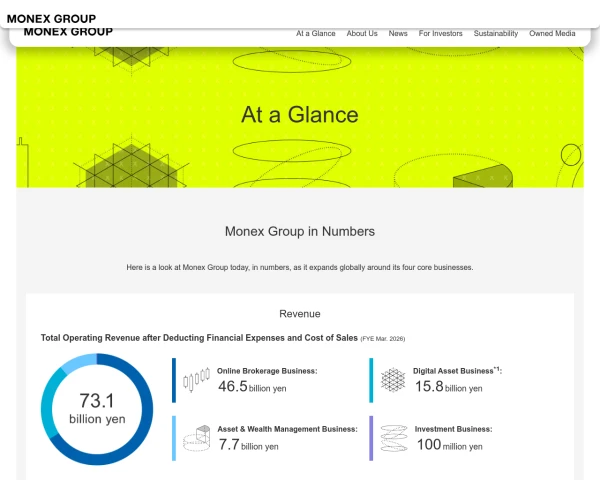Screen dimensions: 600x480
Task: Click the candlestick icon for Online Brokerage
Action: tap(196, 380)
